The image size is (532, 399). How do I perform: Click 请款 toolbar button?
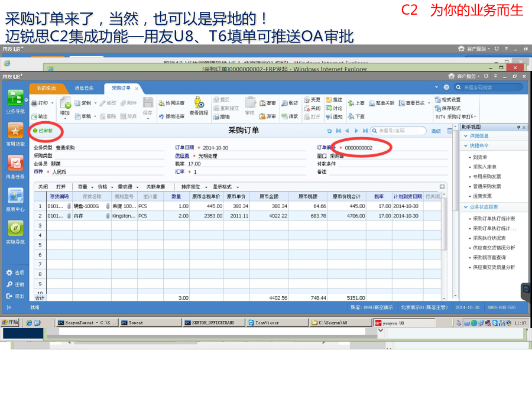pos(290,116)
